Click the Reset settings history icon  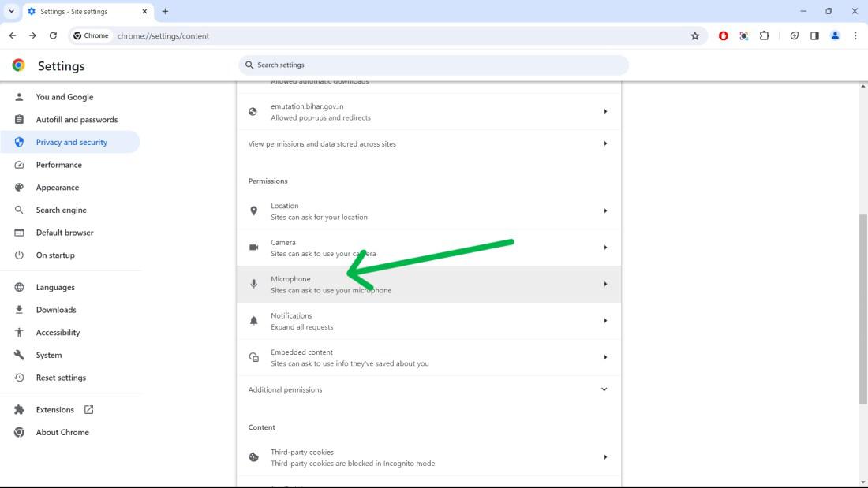point(19,378)
